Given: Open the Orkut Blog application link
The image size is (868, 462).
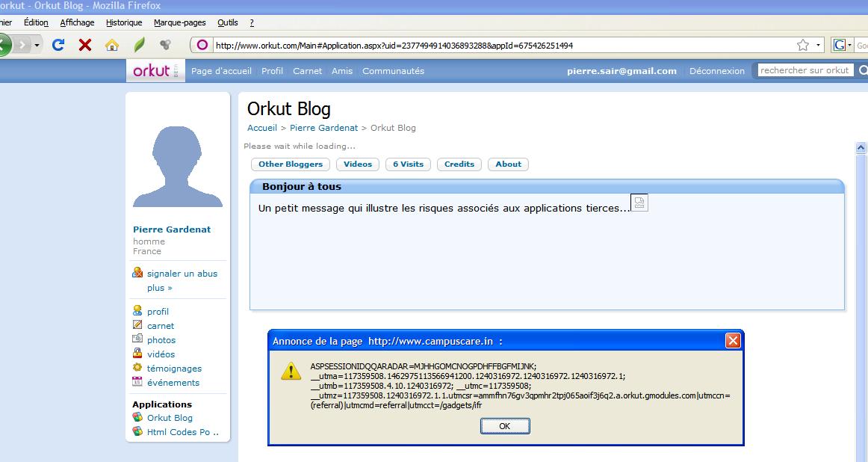Looking at the screenshot, I should [x=170, y=418].
